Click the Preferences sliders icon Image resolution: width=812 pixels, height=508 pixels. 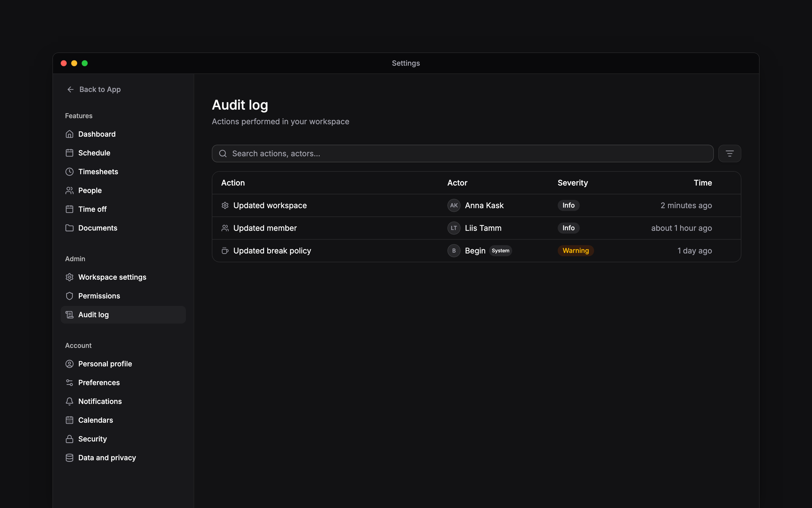pyautogui.click(x=70, y=383)
